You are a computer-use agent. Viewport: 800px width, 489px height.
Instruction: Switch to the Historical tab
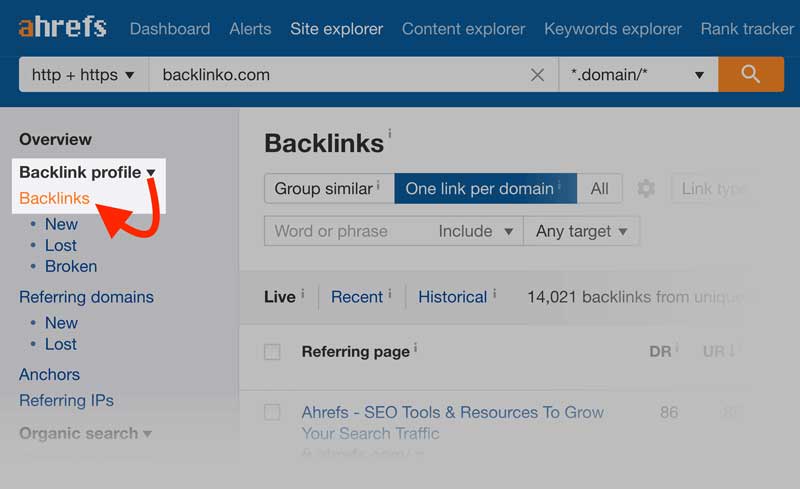point(452,297)
